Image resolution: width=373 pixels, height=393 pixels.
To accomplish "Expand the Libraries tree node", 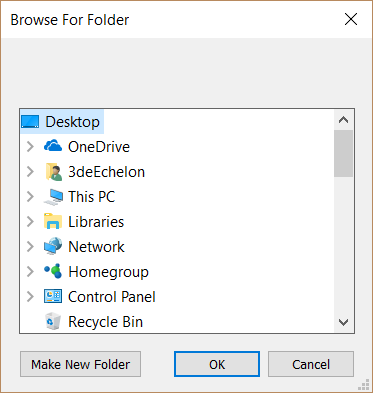I will [30, 222].
